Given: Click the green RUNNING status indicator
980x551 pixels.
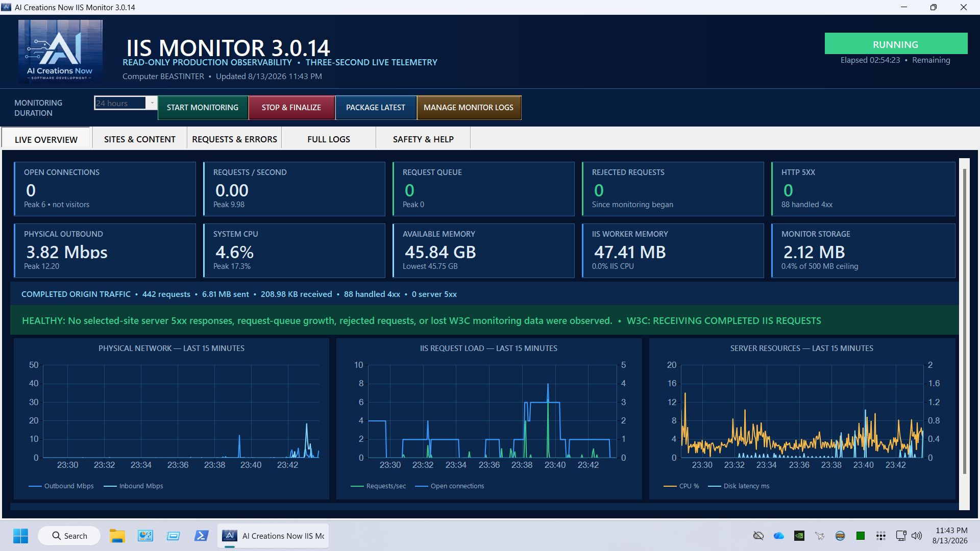Looking at the screenshot, I should pyautogui.click(x=896, y=44).
